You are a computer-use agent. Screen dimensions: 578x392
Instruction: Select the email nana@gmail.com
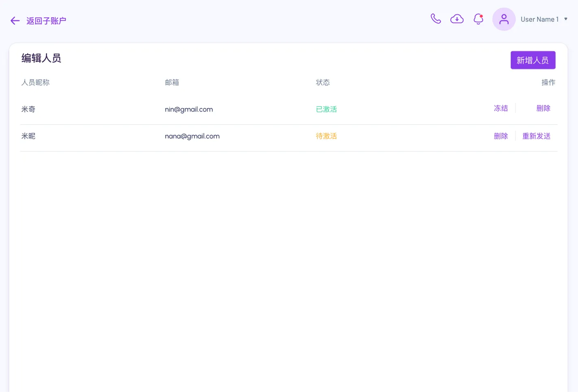[192, 136]
